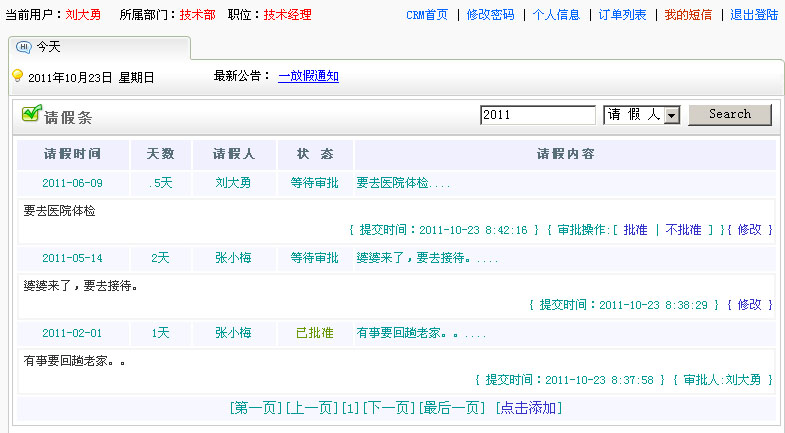
Task: Click the 状态 column header
Action: click(315, 154)
